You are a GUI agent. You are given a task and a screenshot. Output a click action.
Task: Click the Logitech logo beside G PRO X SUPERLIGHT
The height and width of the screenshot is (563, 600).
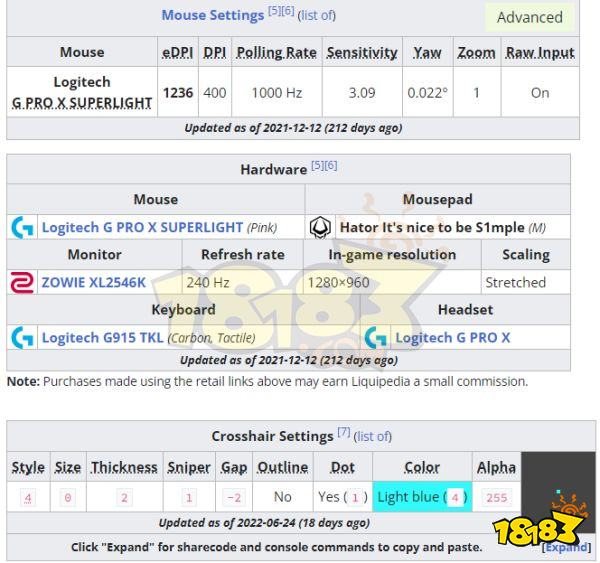(22, 228)
